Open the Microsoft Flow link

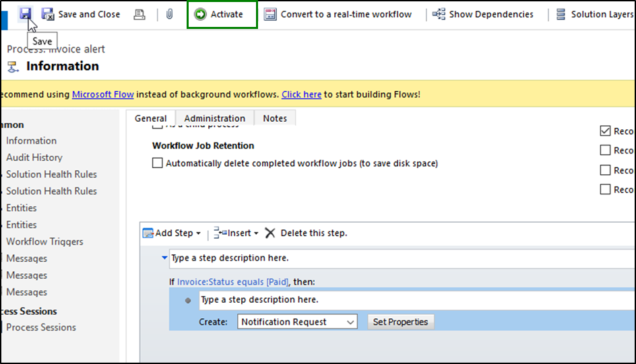point(103,94)
